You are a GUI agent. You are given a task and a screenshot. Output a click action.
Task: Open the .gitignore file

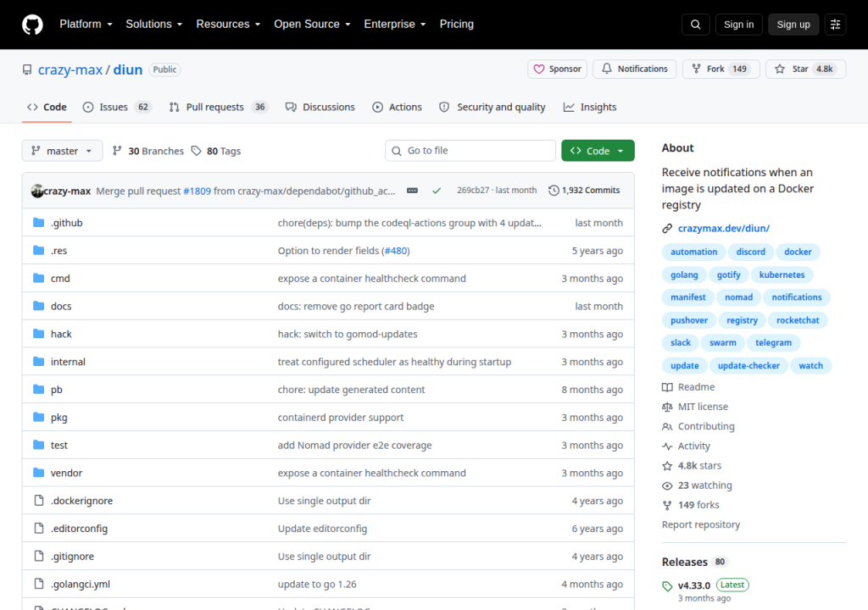point(73,557)
